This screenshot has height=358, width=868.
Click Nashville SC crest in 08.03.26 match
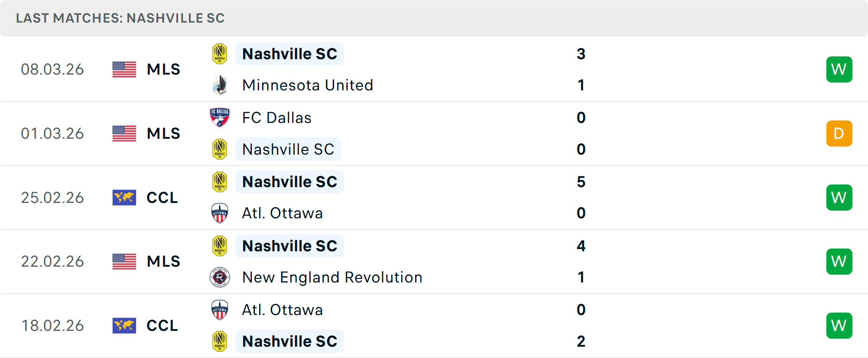pyautogui.click(x=220, y=54)
